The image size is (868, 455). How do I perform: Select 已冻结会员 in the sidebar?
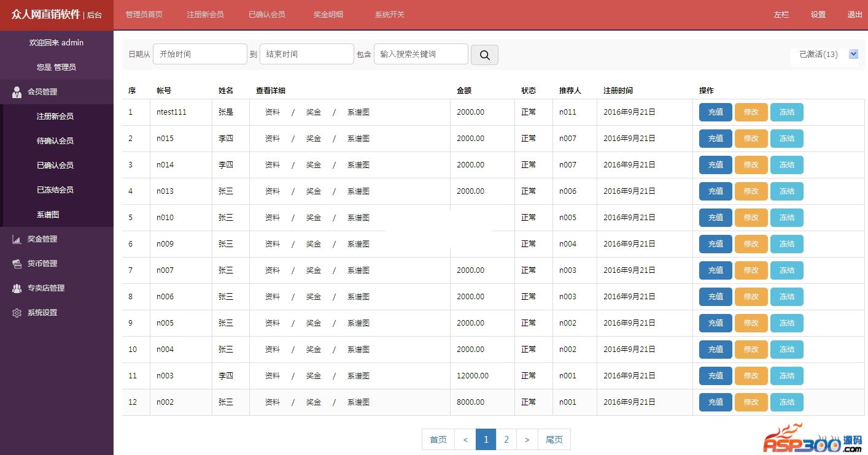[x=55, y=190]
